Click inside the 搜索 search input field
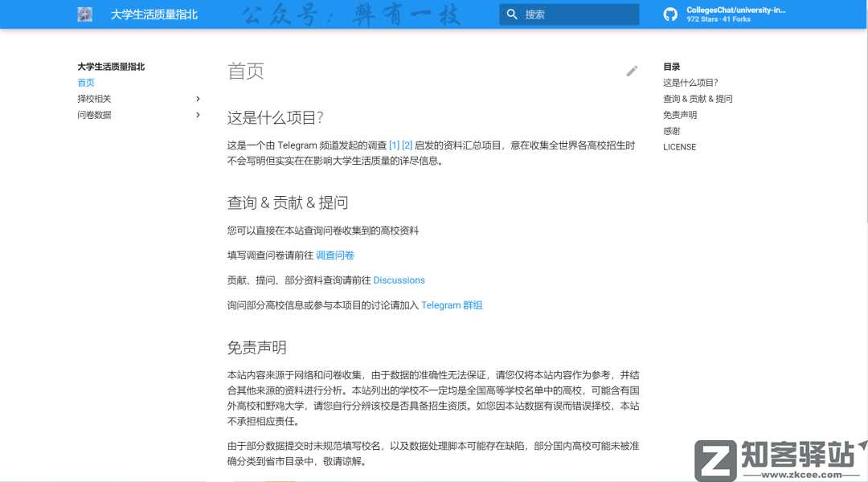Viewport: 868px width, 482px height. pyautogui.click(x=579, y=14)
